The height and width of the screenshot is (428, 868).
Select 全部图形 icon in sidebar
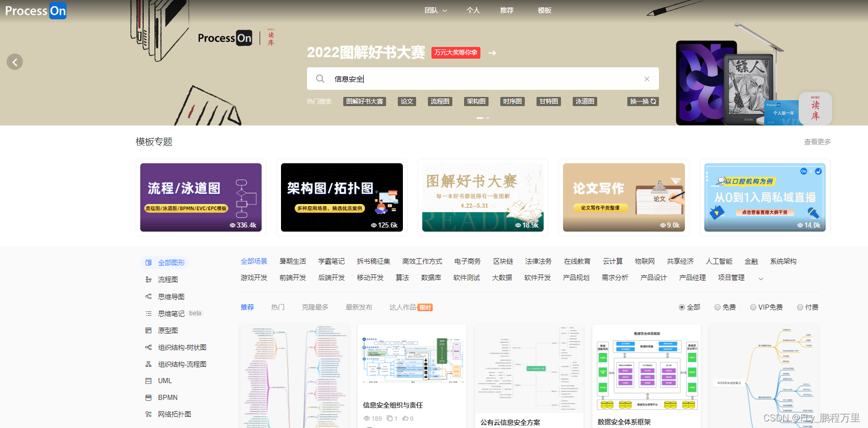click(x=148, y=263)
